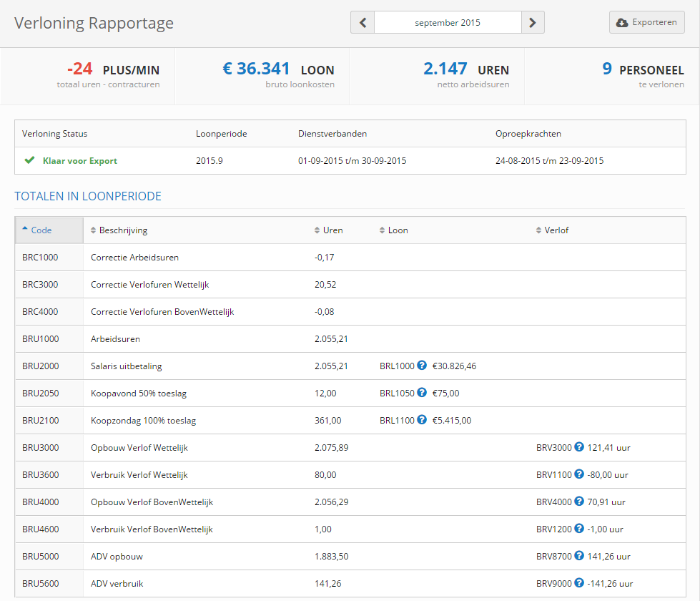Open help icon next to BRV8700
Viewport: 700px width, 601px height.
[578, 556]
